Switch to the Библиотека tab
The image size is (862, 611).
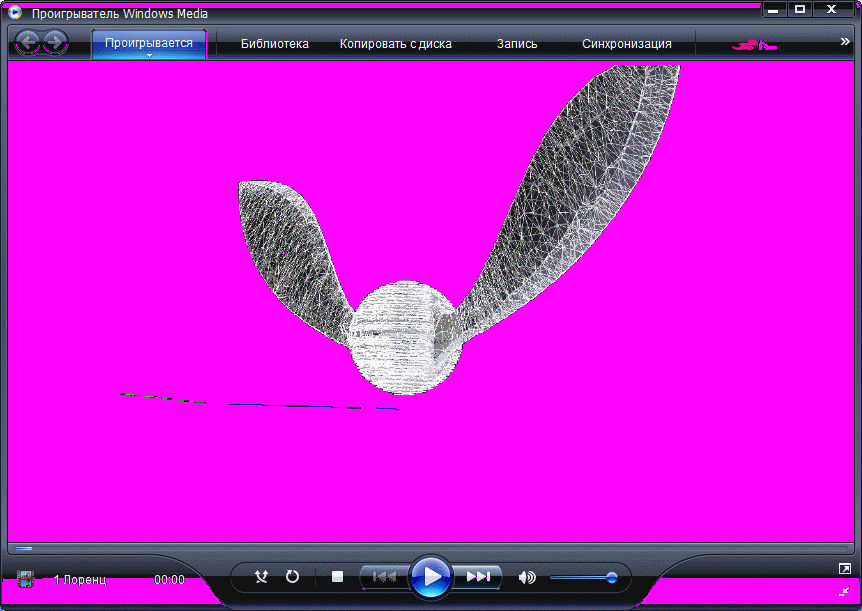pyautogui.click(x=274, y=44)
